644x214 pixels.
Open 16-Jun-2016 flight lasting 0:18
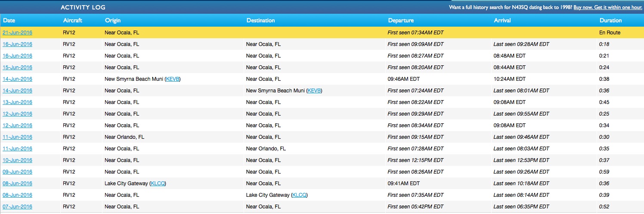(17, 44)
